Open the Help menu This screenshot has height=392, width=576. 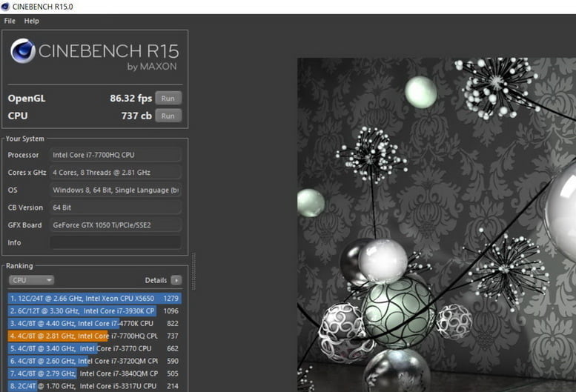coord(31,21)
